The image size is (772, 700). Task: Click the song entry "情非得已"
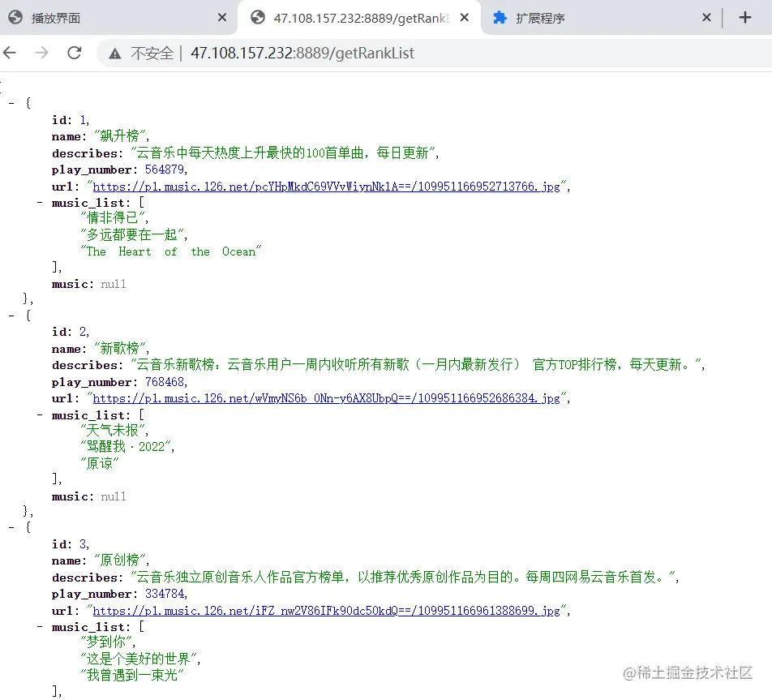click(113, 217)
